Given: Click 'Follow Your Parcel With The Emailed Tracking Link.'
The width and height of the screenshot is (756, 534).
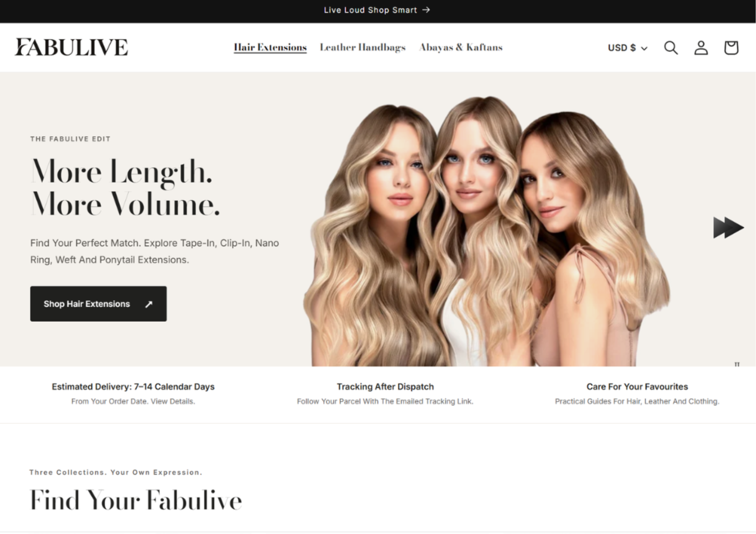Looking at the screenshot, I should point(385,401).
